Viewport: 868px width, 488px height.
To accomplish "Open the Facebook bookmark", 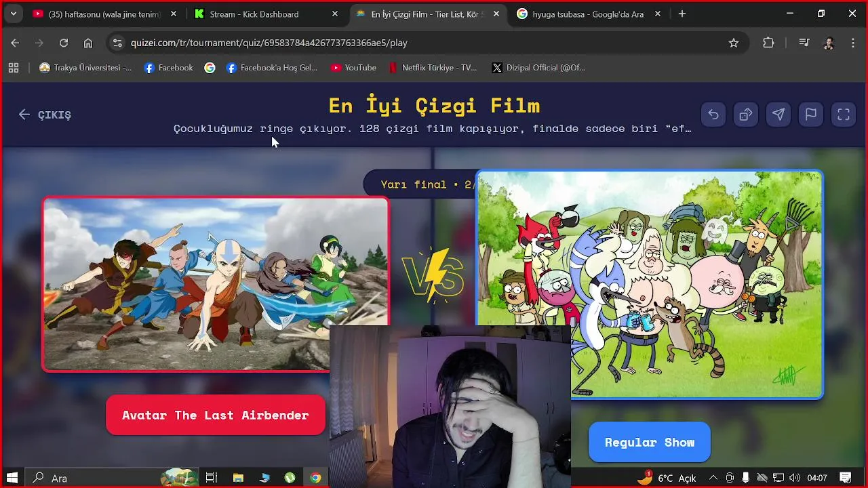I will pyautogui.click(x=169, y=68).
